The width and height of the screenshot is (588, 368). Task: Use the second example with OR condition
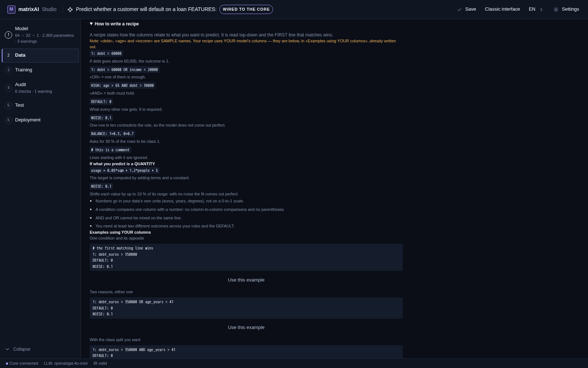(x=246, y=328)
